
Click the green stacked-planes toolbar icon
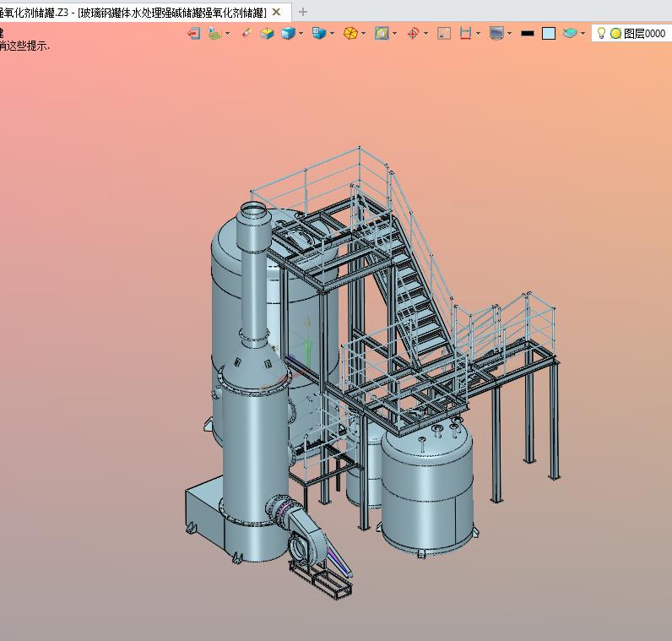click(214, 34)
